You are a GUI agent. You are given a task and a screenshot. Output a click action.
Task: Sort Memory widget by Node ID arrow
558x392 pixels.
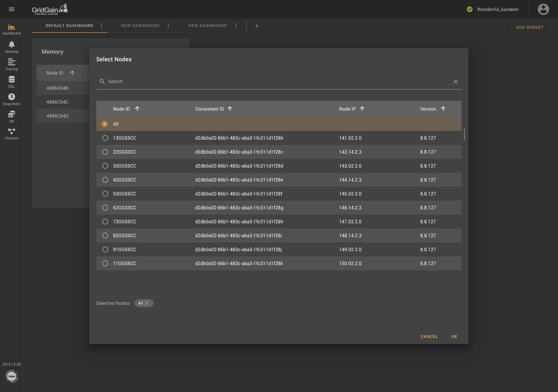click(x=72, y=73)
